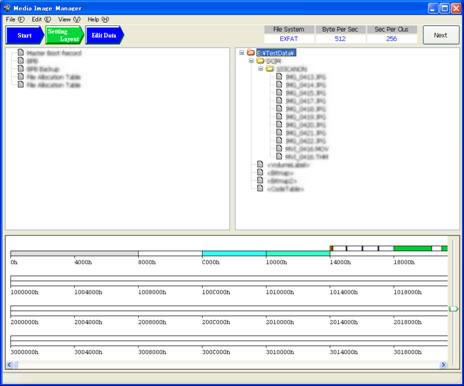Click the first File Allocation Table entry
The image size is (464, 386).
point(54,77)
